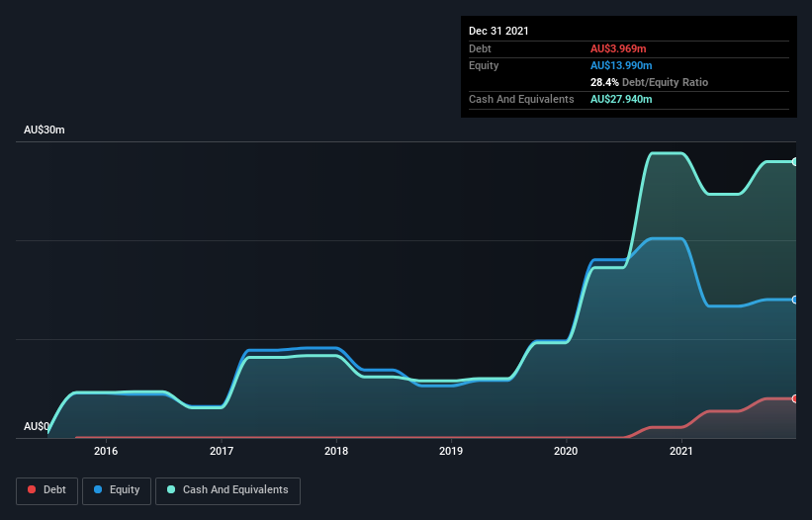Click the 2020 x-axis label

(x=566, y=451)
